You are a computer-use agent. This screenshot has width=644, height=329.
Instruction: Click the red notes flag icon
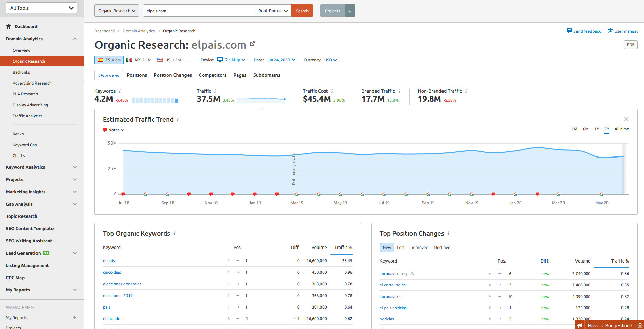[x=105, y=130]
